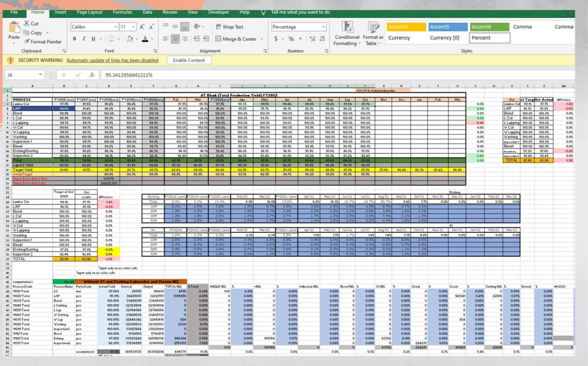The image size is (588, 366).
Task: Select Bottom Align icon
Action: tap(184, 27)
